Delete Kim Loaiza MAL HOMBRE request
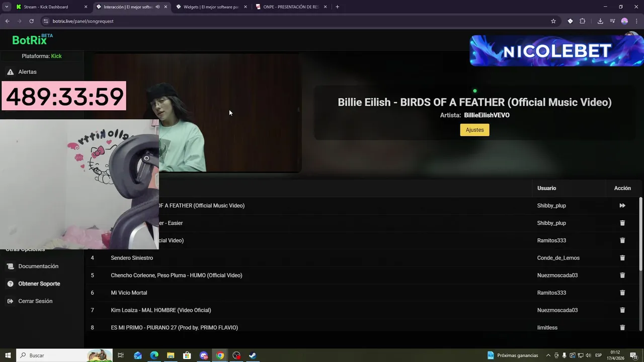This screenshot has height=362, width=644. click(x=622, y=310)
